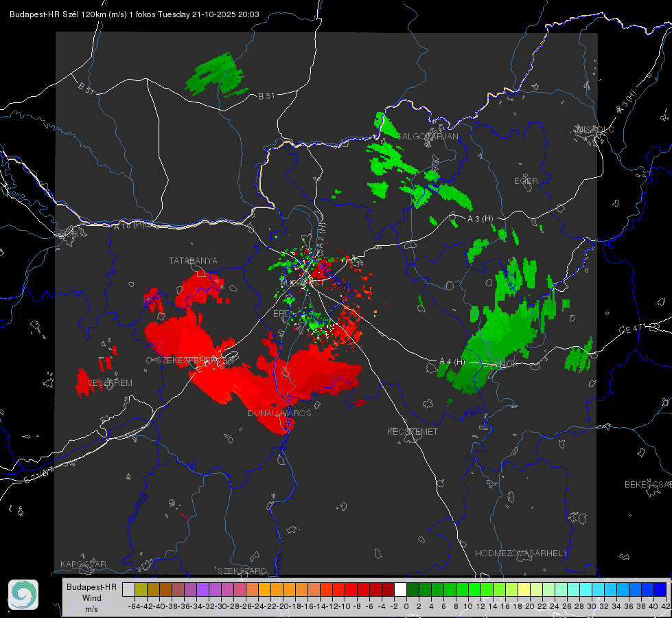Click the MISKOLC city label
The width and height of the screenshot is (672, 618).
pyautogui.click(x=595, y=129)
